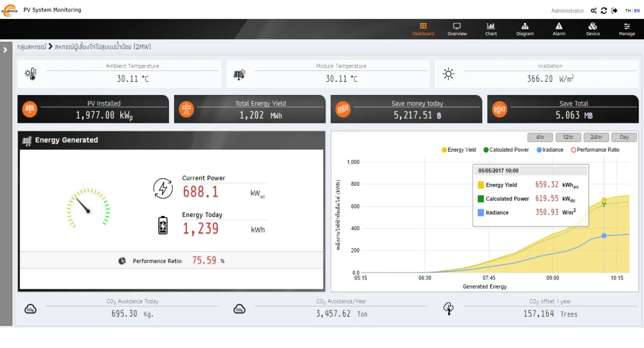Viewport: 644px width, 348px height.
Task: Click the refresh icon in the top bar
Action: [x=604, y=11]
